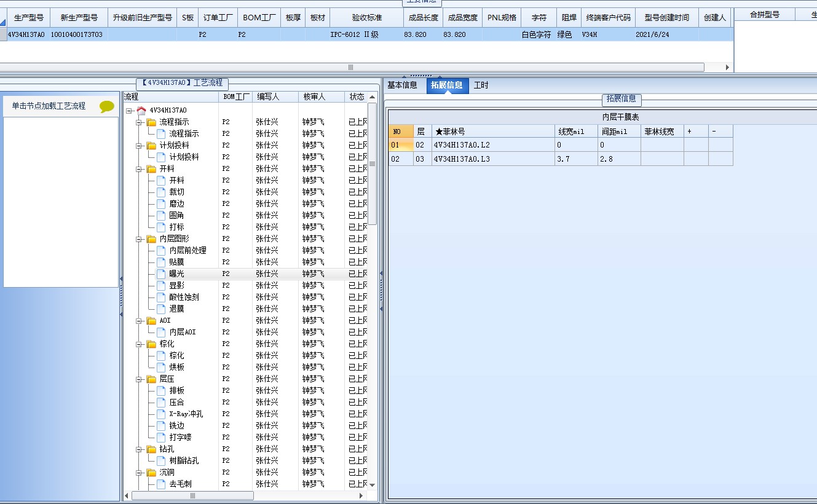This screenshot has height=504, width=817.
Task: Click the AOI folder icon
Action: point(151,320)
